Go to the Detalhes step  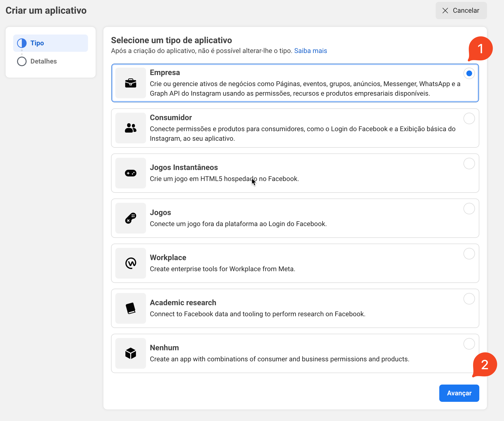point(43,61)
